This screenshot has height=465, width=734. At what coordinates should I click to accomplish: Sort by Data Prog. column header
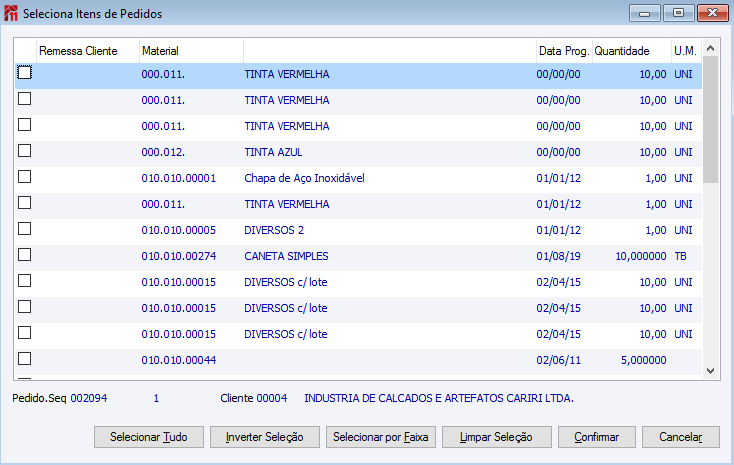tap(564, 51)
